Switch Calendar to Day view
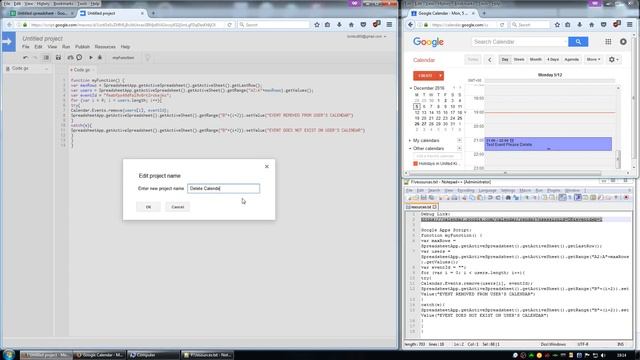 [505, 60]
